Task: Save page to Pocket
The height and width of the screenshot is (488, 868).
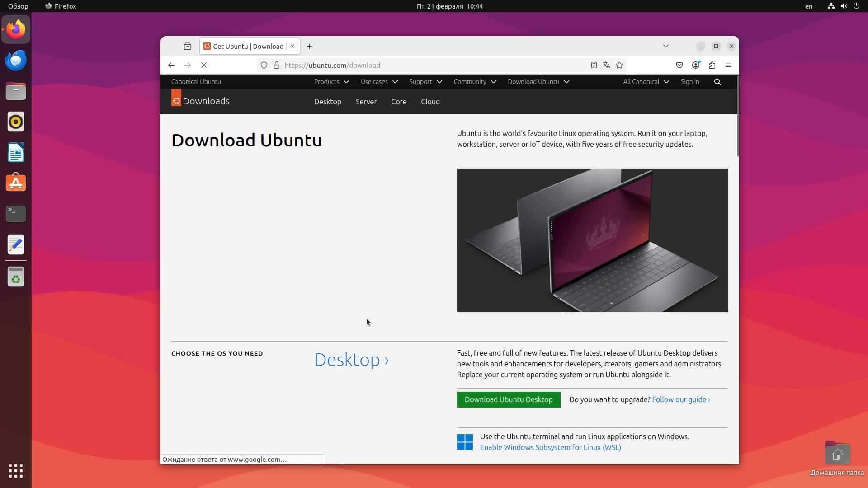Action: tap(679, 65)
